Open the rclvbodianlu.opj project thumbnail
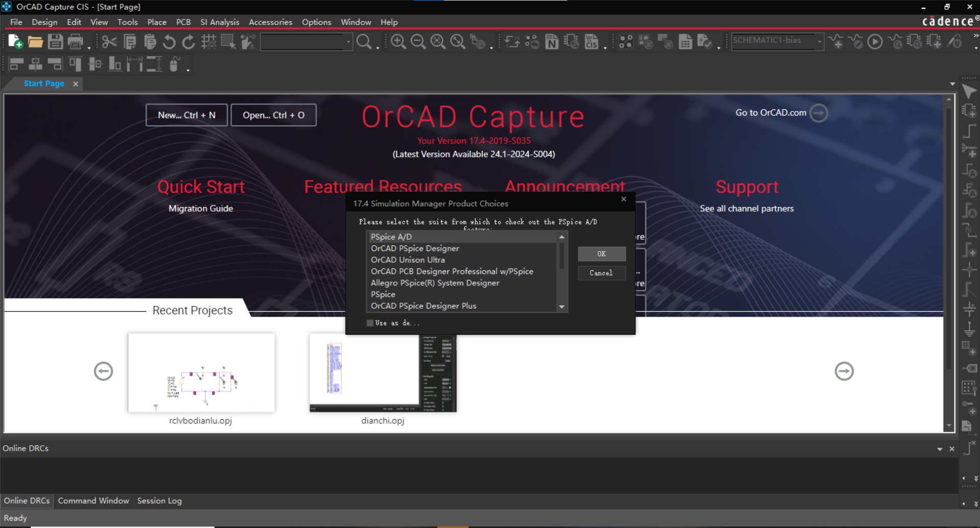 click(201, 373)
